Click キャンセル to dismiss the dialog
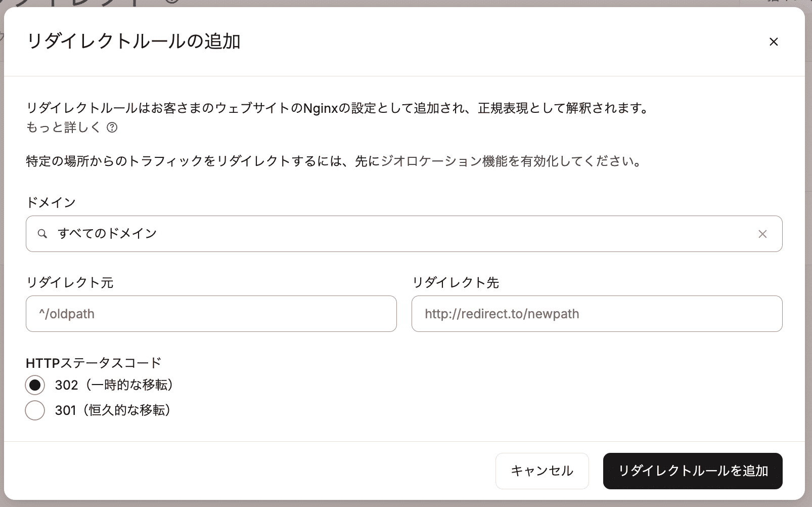Viewport: 812px width, 507px height. 542,471
